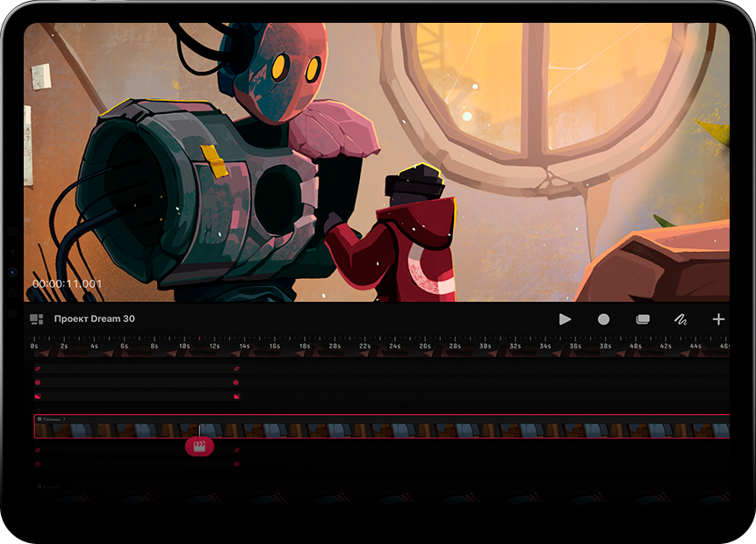Jump to 16s on the time ruler
Image resolution: width=756 pixels, height=544 pixels.
coord(274,346)
